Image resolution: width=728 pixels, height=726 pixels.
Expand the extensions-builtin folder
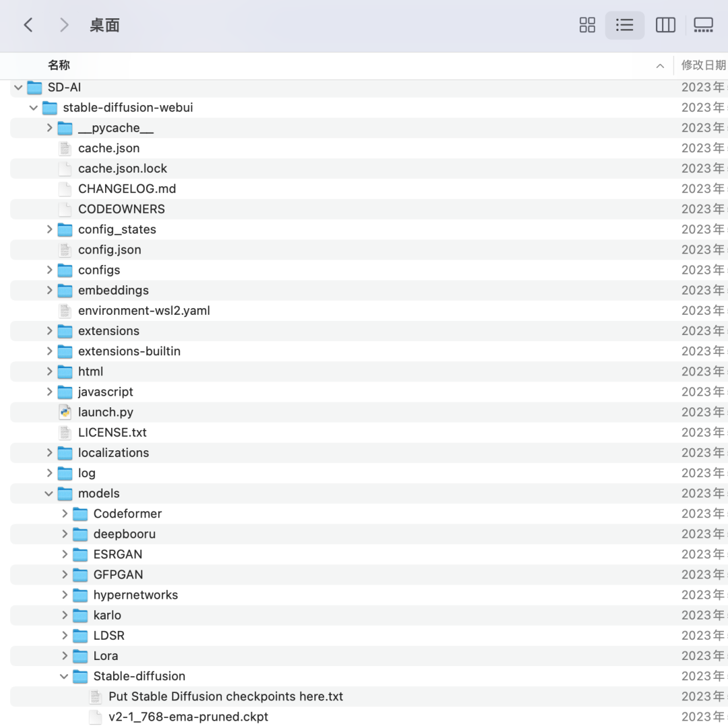[49, 351]
